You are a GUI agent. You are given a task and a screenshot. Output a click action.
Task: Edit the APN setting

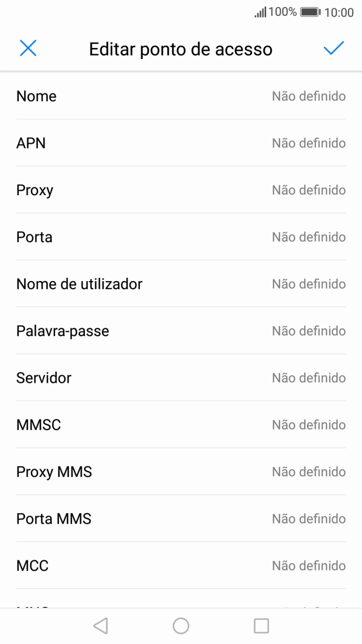(181, 143)
